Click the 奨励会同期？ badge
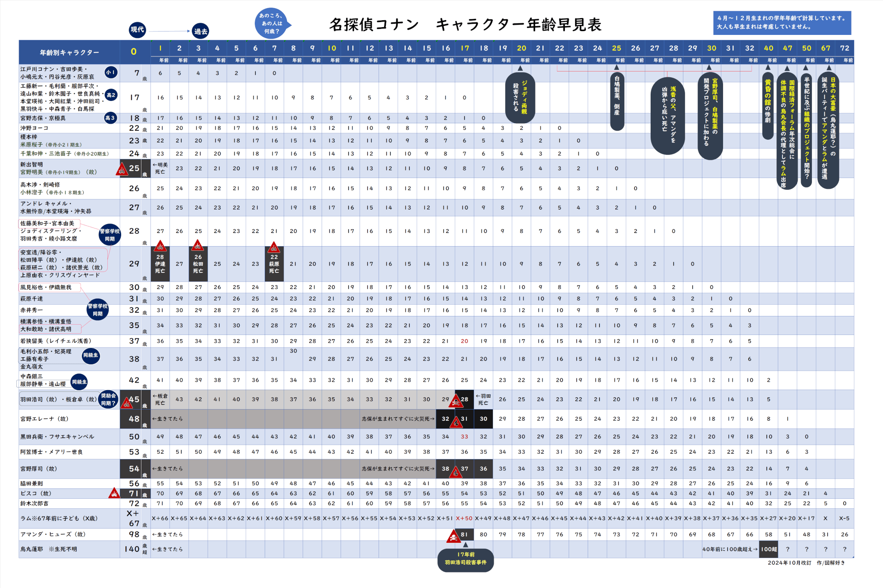Image resolution: width=883 pixels, height=588 pixels. coord(108,400)
